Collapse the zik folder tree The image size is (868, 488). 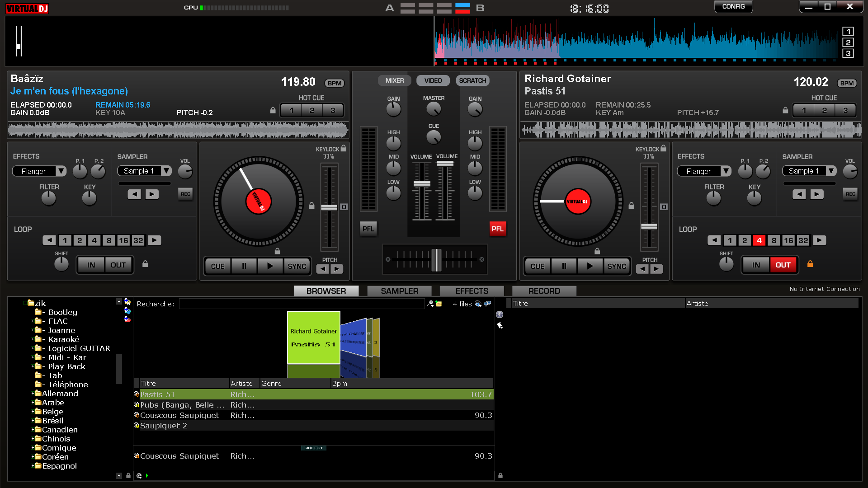pyautogui.click(x=25, y=303)
